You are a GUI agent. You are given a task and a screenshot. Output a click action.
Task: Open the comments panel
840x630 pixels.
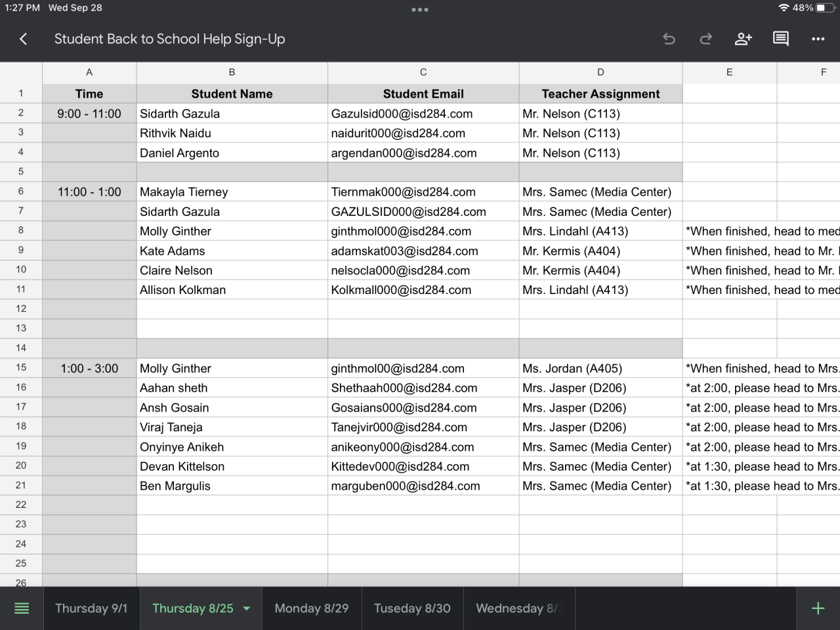[780, 39]
